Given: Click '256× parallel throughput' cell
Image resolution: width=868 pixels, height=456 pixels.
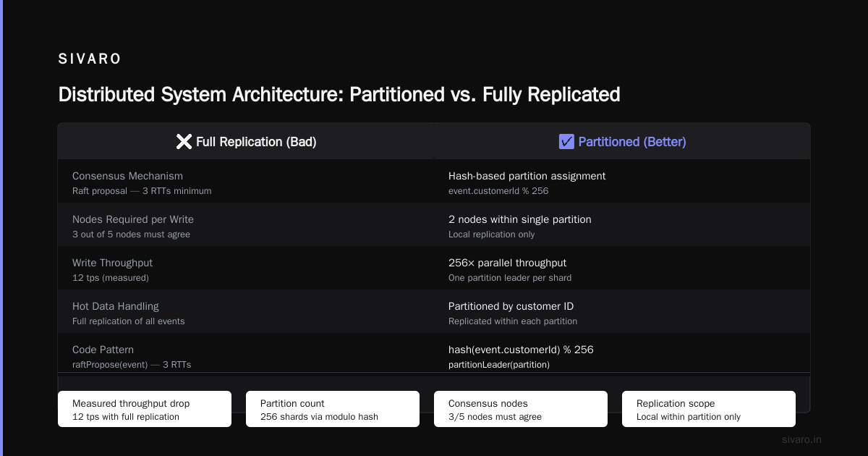Looking at the screenshot, I should click(507, 263).
